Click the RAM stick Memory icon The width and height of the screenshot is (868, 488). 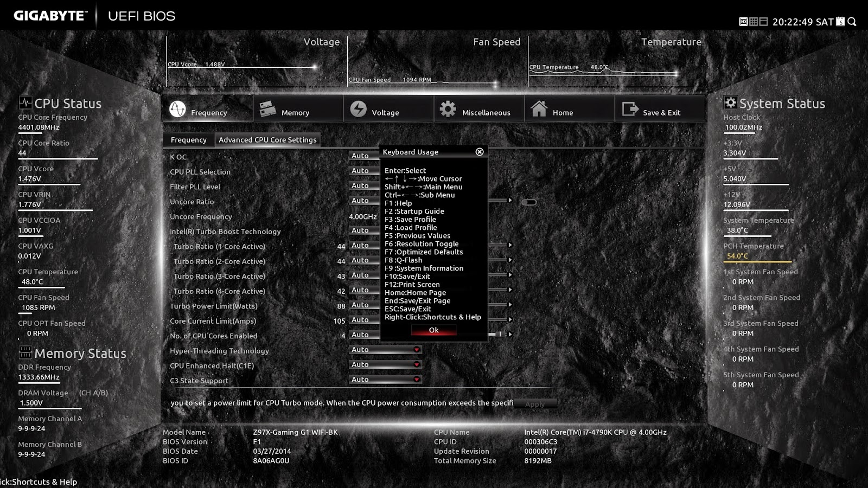[267, 109]
